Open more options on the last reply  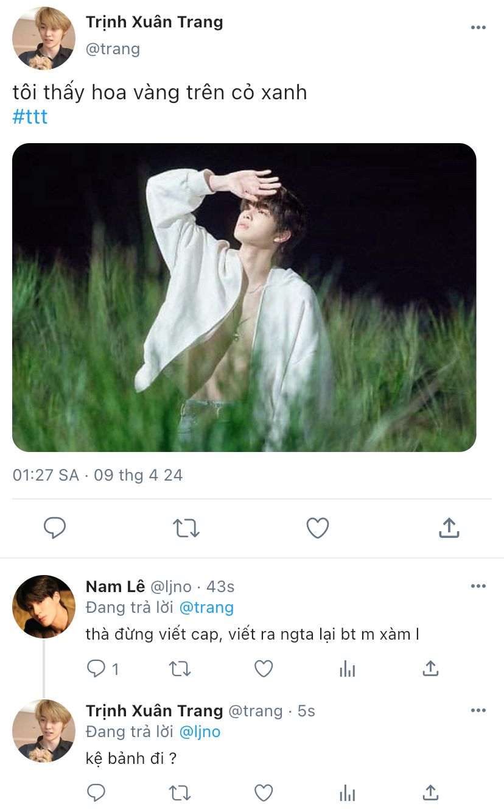click(x=478, y=710)
